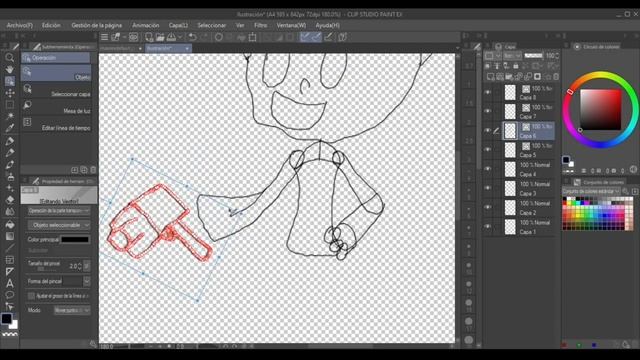Viewport: 640px width, 360px height.
Task: Select the Text tool letter A
Action: [10, 283]
